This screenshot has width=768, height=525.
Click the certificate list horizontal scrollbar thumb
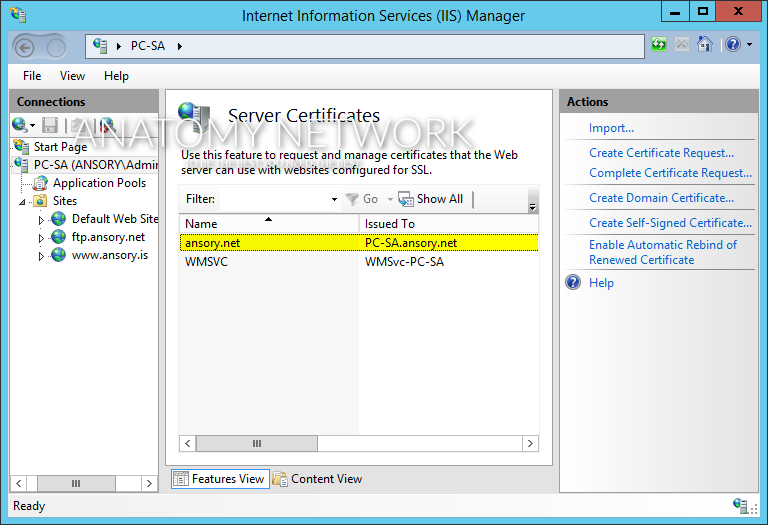257,444
